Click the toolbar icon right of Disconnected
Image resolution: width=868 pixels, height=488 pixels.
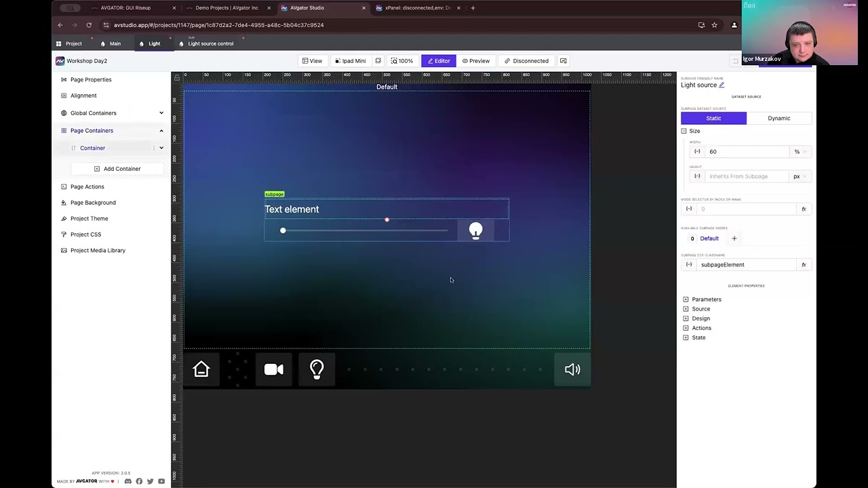[563, 61]
